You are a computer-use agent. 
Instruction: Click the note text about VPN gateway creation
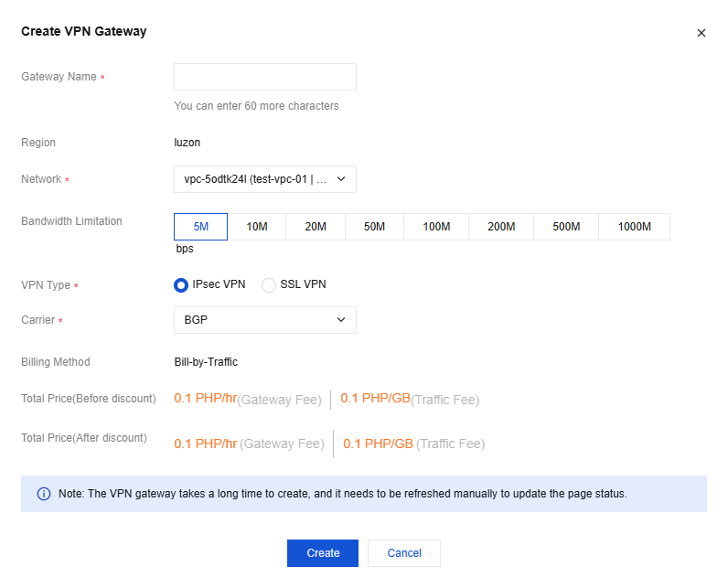(x=343, y=494)
